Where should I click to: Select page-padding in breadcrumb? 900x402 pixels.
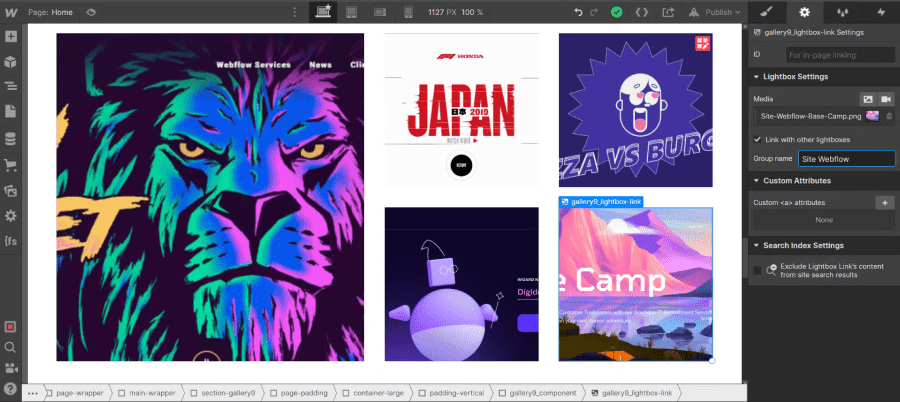[298, 393]
